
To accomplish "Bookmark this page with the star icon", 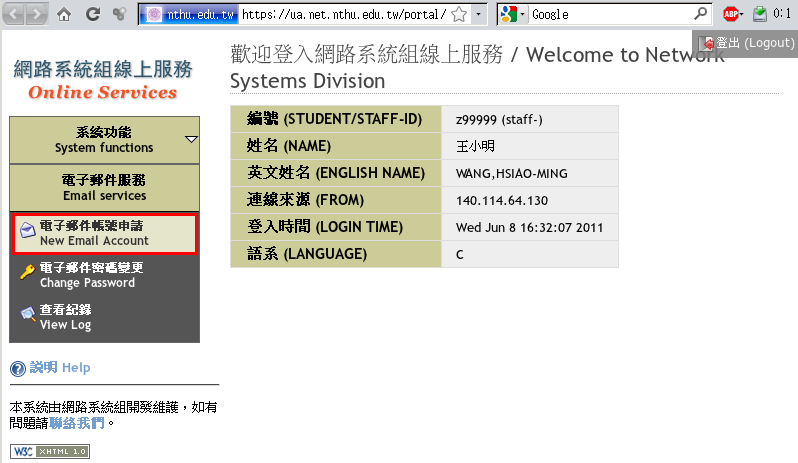I will 458,14.
